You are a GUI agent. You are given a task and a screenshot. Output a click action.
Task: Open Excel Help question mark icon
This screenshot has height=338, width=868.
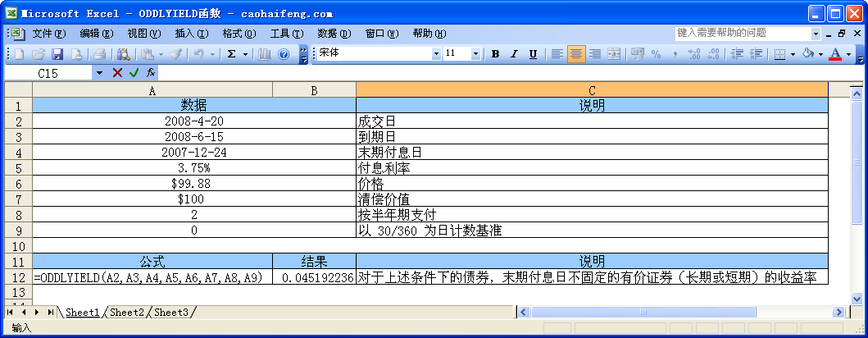(284, 54)
